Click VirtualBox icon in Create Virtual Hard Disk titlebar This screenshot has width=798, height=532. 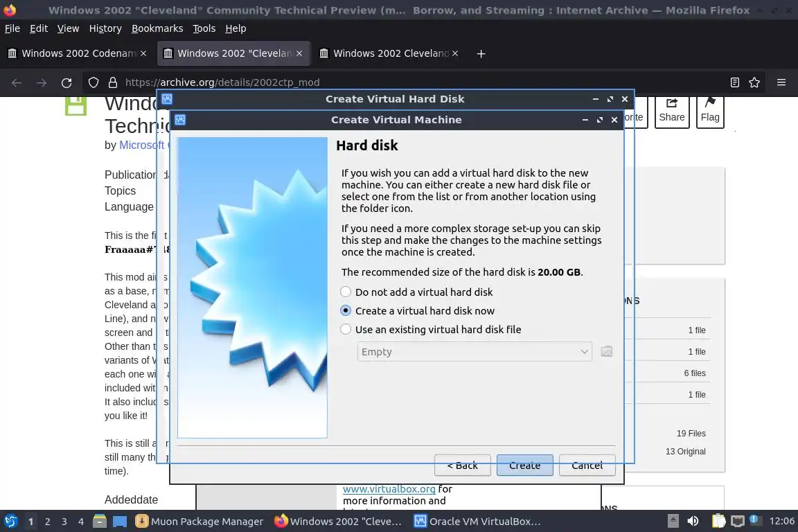pos(167,99)
